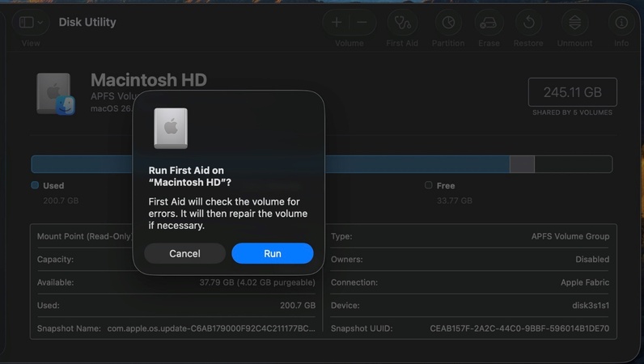
Task: Click the SHARED BY 5 VOLUMES label
Action: click(572, 112)
